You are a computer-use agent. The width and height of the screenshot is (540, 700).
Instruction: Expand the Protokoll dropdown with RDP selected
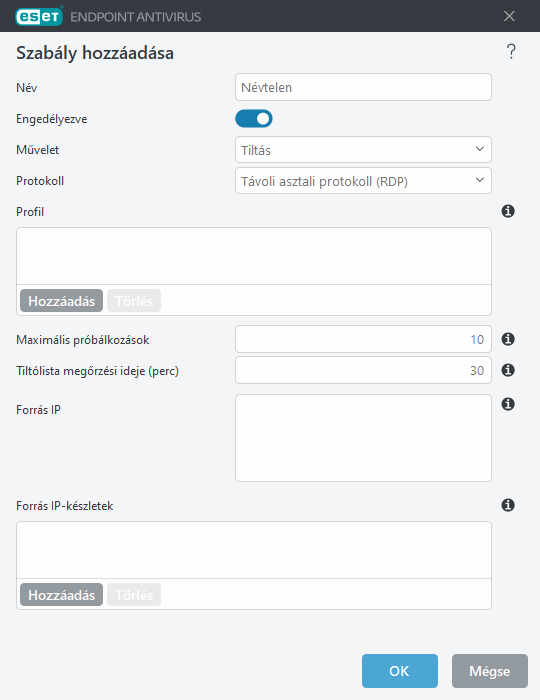coord(363,181)
